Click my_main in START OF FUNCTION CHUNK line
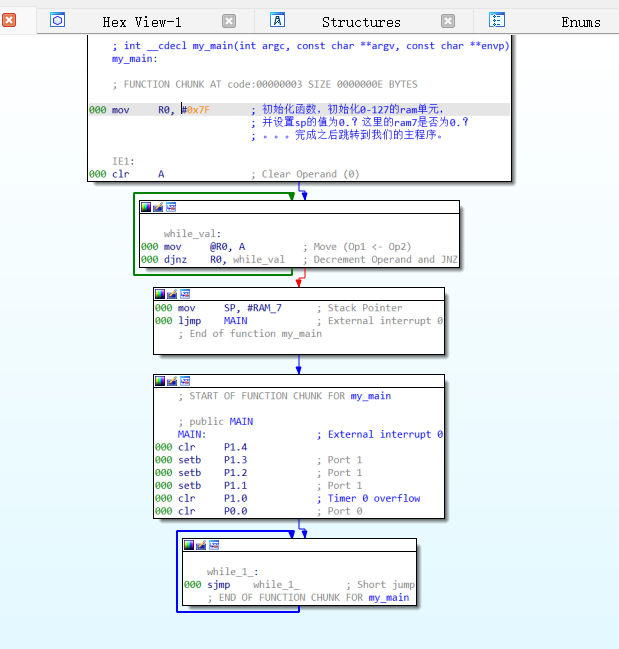Screen dimensions: 619x649 (x=371, y=396)
